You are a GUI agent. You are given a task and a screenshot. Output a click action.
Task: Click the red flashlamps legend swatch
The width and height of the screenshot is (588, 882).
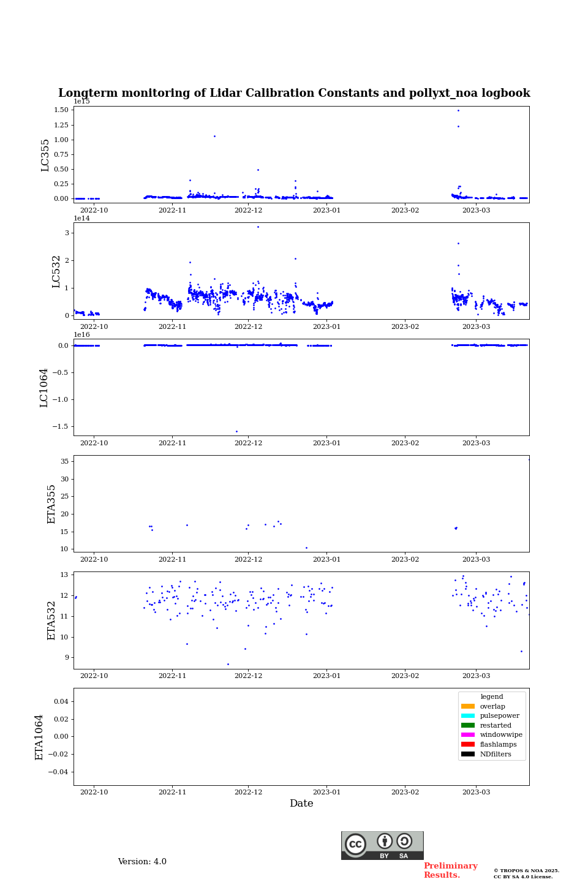pyautogui.click(x=467, y=744)
